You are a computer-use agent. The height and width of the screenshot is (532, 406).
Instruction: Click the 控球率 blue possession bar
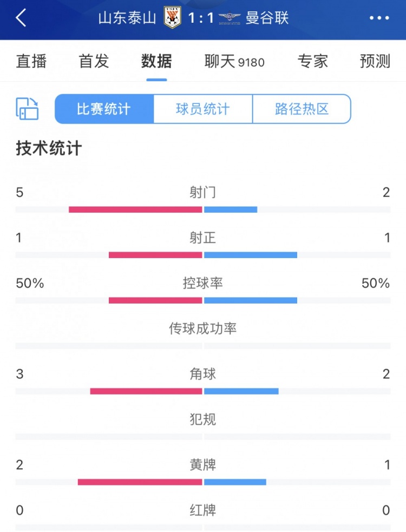(251, 300)
